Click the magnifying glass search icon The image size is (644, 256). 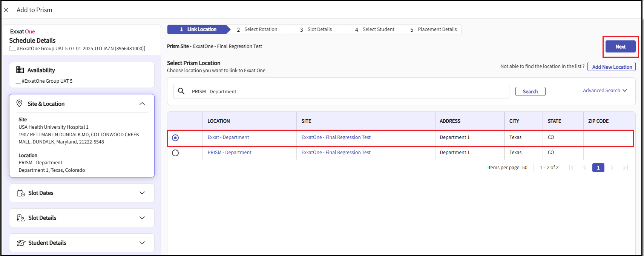coord(181,91)
